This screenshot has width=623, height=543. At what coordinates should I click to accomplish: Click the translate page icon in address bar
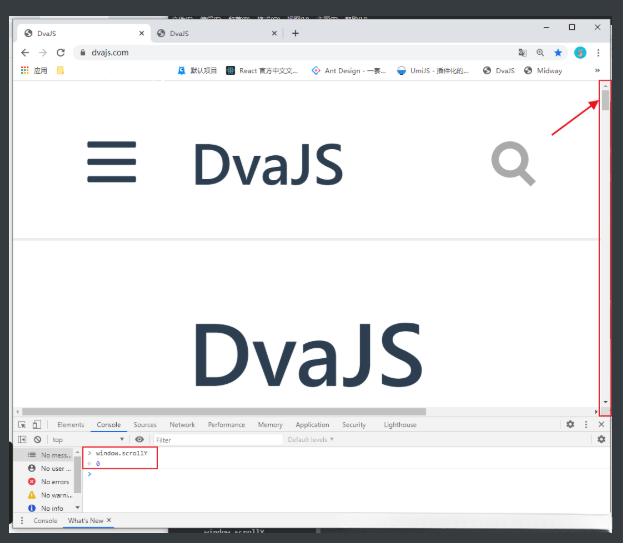click(x=522, y=52)
